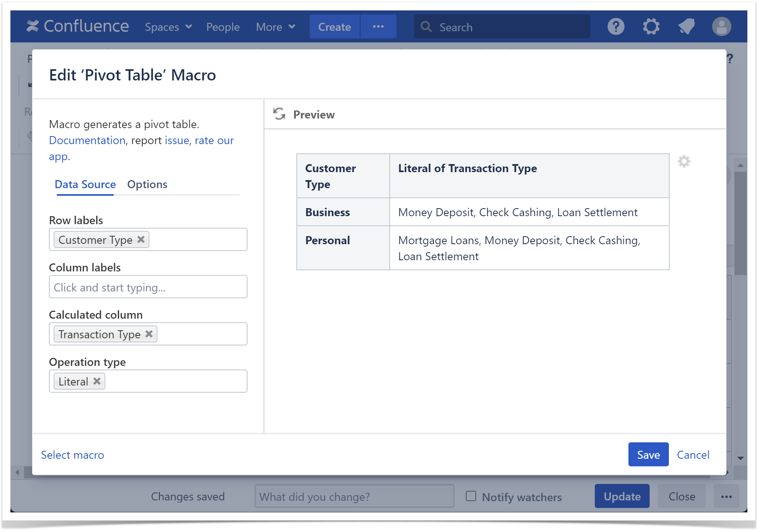
Task: Expand the More dropdown menu
Action: coord(276,27)
